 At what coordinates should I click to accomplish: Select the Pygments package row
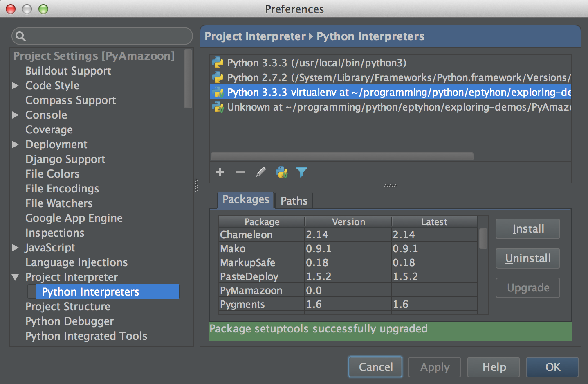coord(262,304)
